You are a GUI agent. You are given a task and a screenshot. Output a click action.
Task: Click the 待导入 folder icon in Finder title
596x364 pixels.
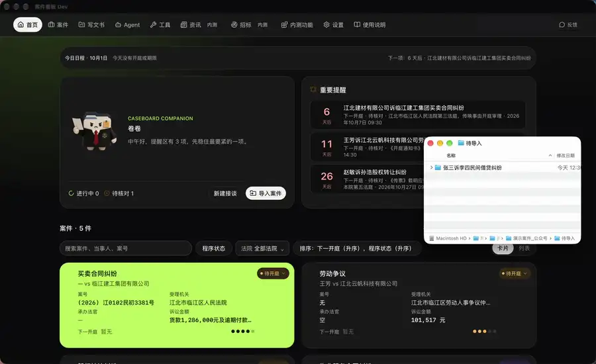[461, 143]
